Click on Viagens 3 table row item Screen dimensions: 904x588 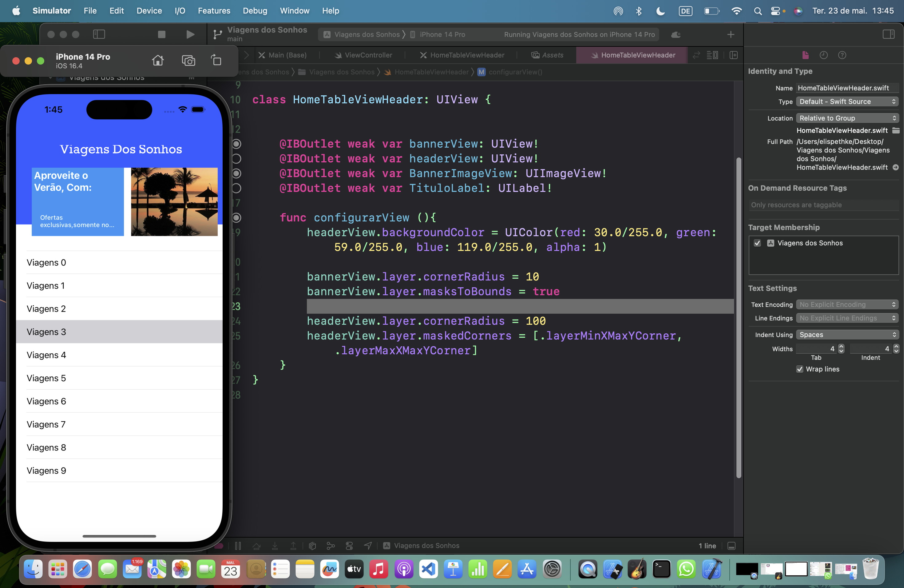tap(121, 332)
